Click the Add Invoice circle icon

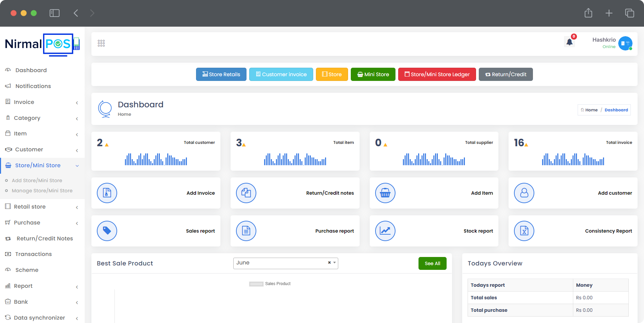107,193
